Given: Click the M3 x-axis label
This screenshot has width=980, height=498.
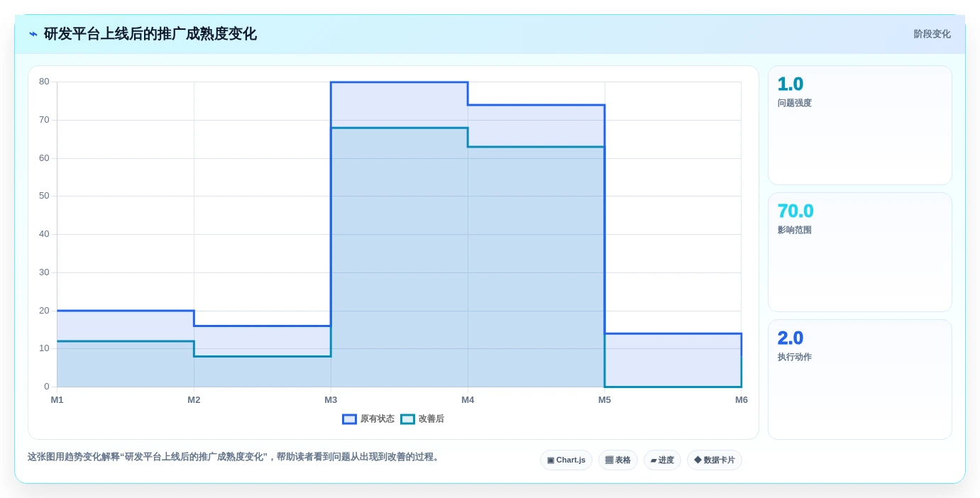Looking at the screenshot, I should [331, 400].
